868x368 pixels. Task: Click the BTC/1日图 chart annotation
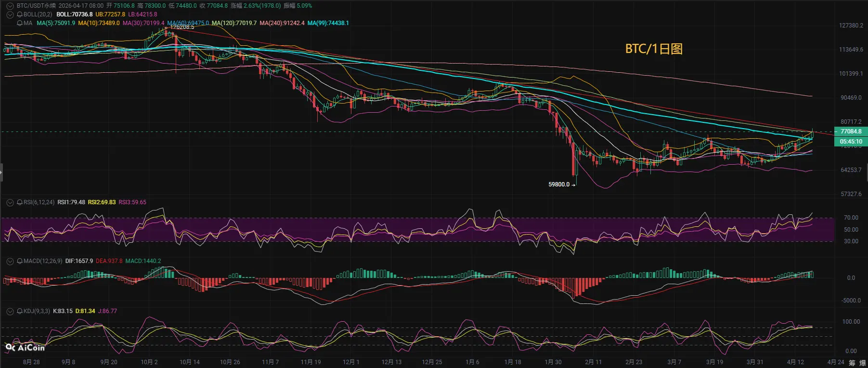point(654,49)
